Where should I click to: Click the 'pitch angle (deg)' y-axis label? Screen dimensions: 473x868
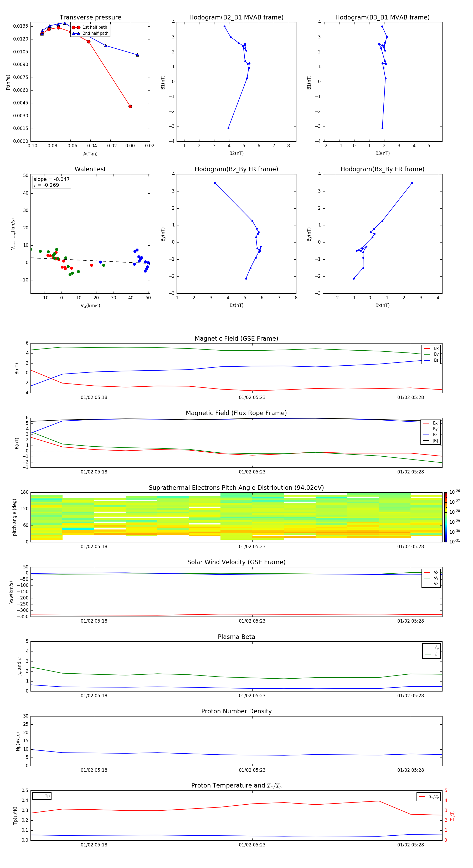click(14, 517)
